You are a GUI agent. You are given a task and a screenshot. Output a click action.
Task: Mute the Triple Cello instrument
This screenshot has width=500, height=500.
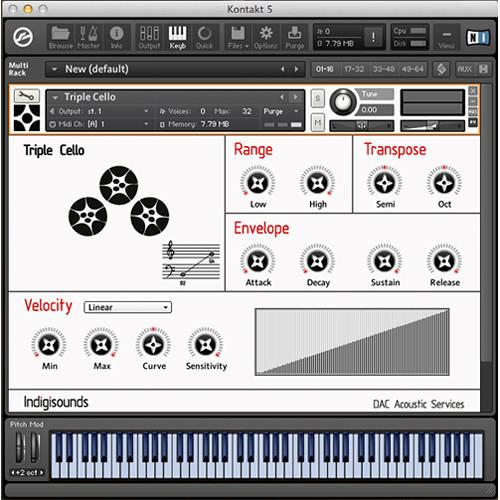tap(318, 123)
